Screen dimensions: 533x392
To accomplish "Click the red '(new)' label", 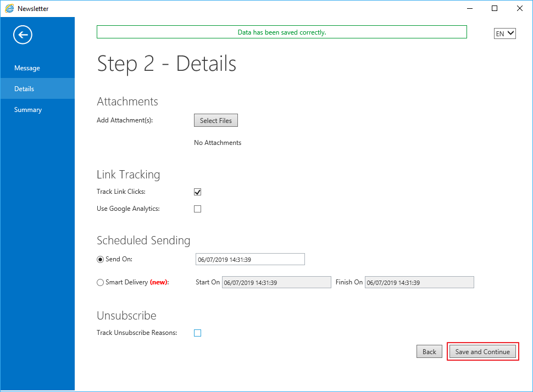I will (x=159, y=282).
